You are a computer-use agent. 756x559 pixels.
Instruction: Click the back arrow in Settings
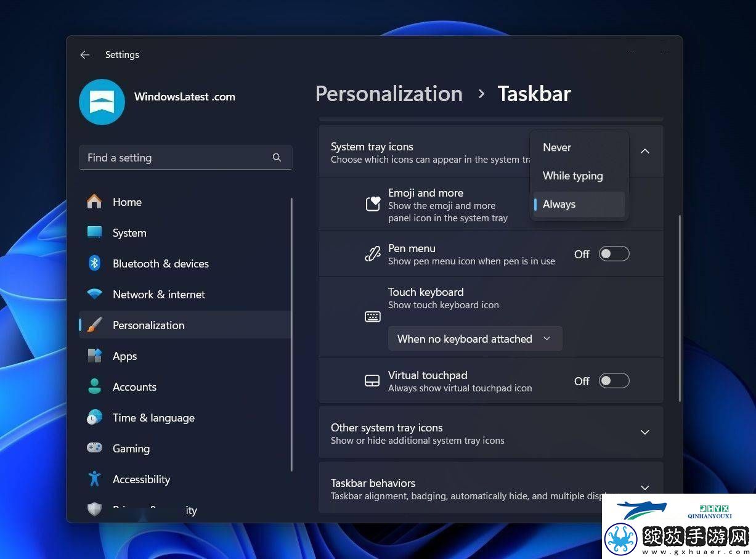85,55
